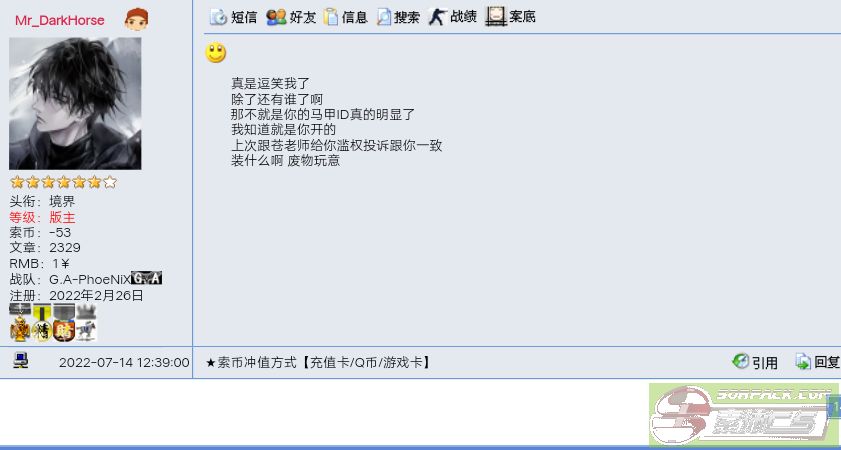Click the computer IP icon beside timestamp
841x450 pixels.
click(x=21, y=360)
